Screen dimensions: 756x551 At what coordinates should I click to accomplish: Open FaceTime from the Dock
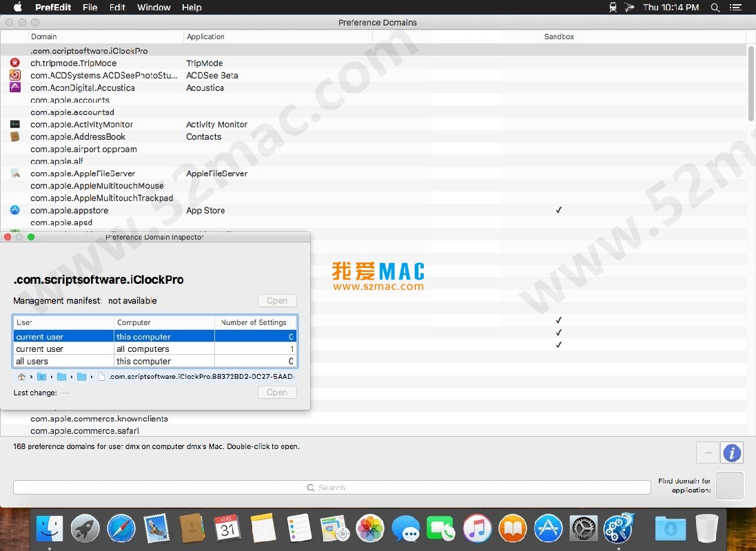[441, 529]
